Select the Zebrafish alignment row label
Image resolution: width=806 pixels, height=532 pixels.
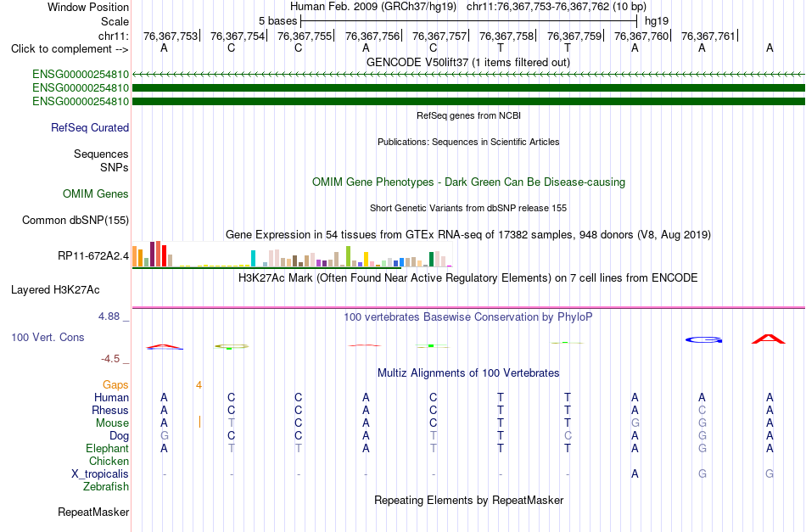pos(106,486)
